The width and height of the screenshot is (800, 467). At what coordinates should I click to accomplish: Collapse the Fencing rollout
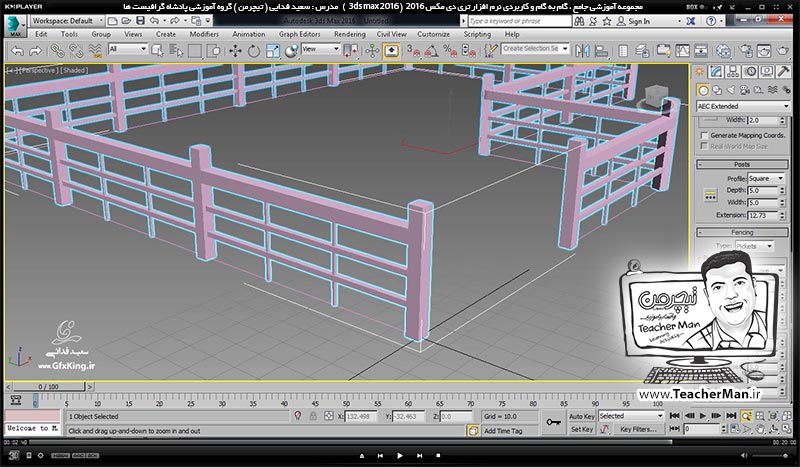click(742, 232)
